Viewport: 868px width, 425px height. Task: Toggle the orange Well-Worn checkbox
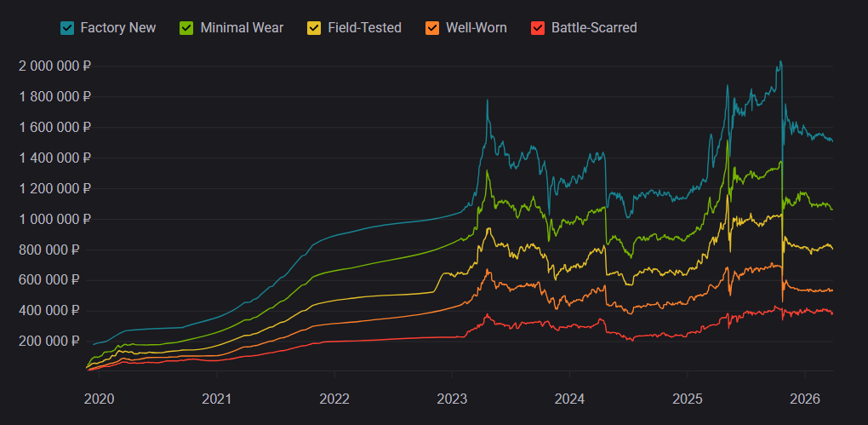pos(432,28)
